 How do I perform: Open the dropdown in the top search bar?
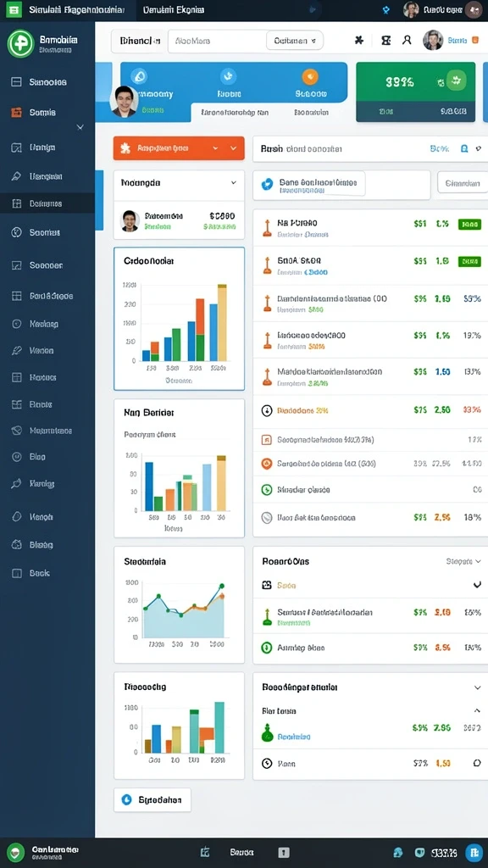[295, 41]
